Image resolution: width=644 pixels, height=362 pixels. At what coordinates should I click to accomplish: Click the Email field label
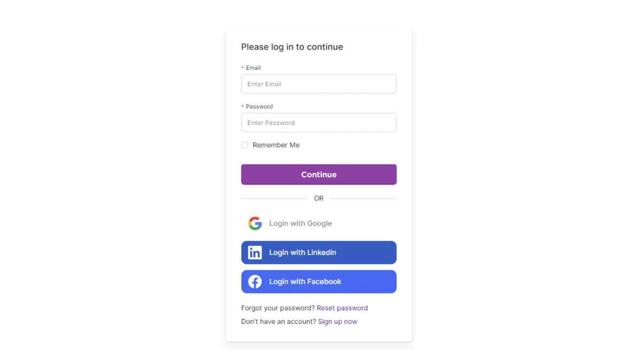coord(253,68)
